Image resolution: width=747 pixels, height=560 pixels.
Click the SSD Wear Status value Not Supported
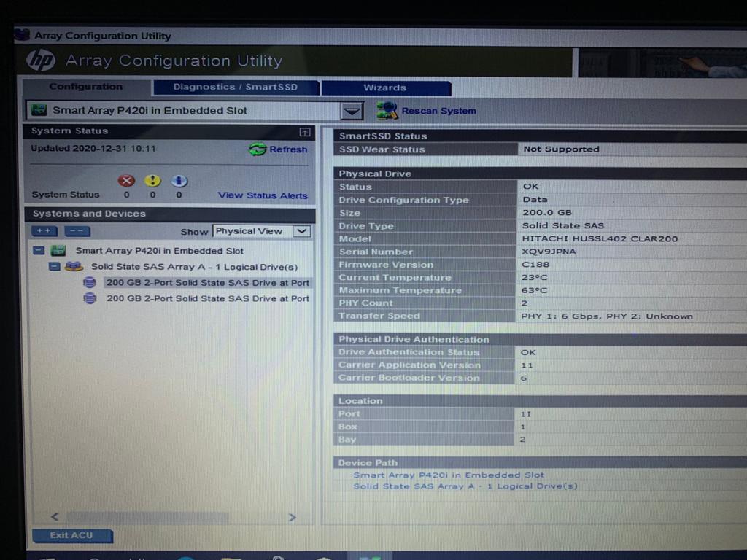coord(561,149)
